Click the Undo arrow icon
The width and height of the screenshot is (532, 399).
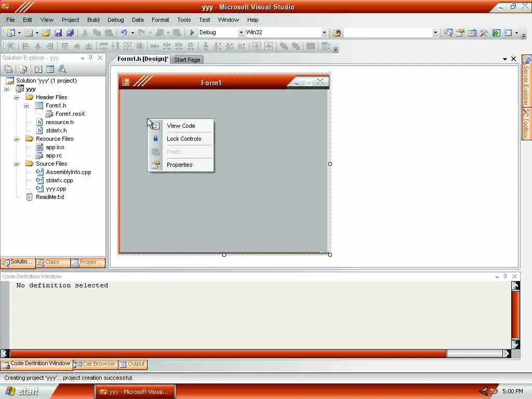[x=124, y=33]
